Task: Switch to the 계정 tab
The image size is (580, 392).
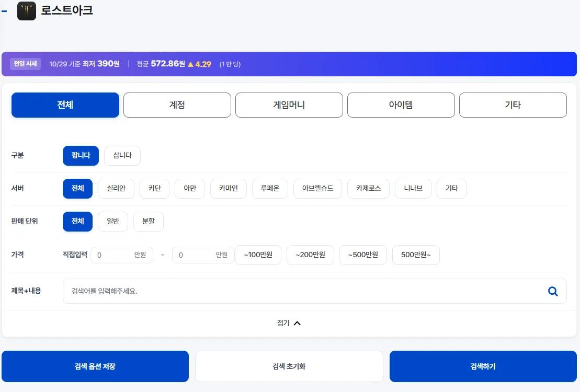Action: coord(177,105)
